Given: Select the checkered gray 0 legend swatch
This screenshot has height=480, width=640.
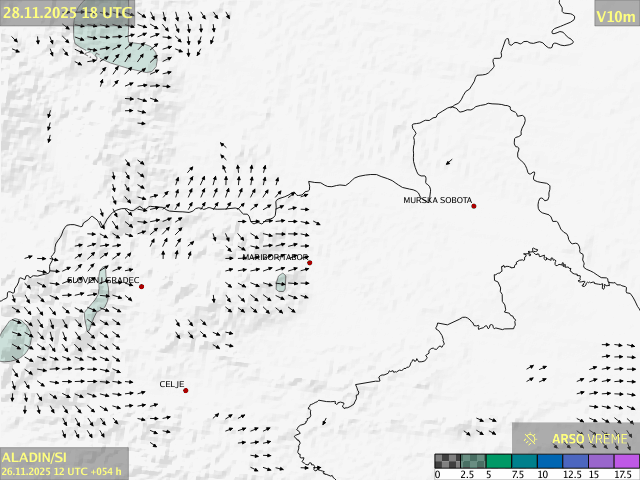Looking at the screenshot, I should pyautogui.click(x=447, y=461).
